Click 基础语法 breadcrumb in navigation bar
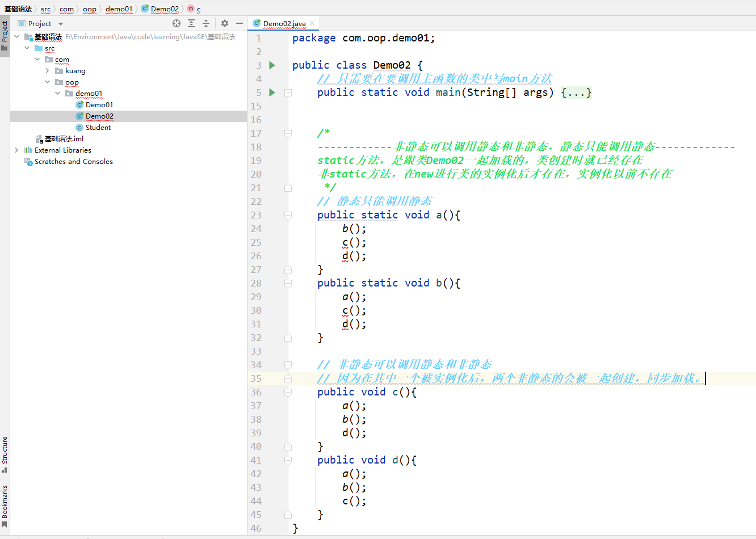Image resolution: width=756 pixels, height=539 pixels. click(x=18, y=9)
